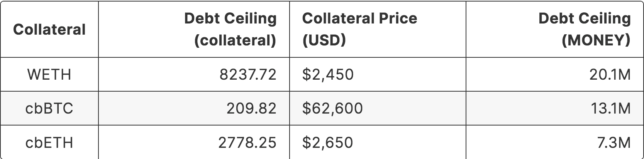The width and height of the screenshot is (644, 159).
Task: Click the 8237.72 debt ceiling value
Action: tap(248, 74)
